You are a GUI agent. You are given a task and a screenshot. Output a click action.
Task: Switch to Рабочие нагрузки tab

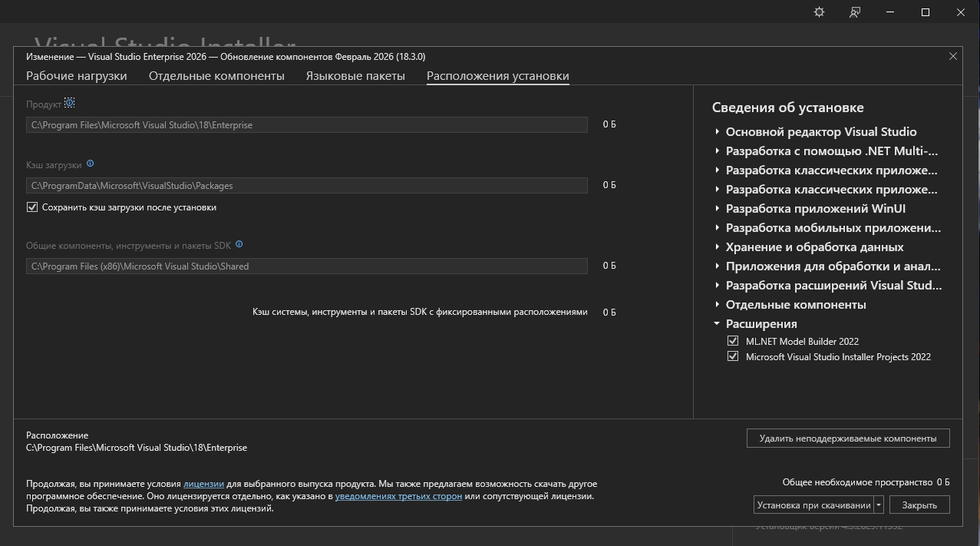click(x=77, y=76)
